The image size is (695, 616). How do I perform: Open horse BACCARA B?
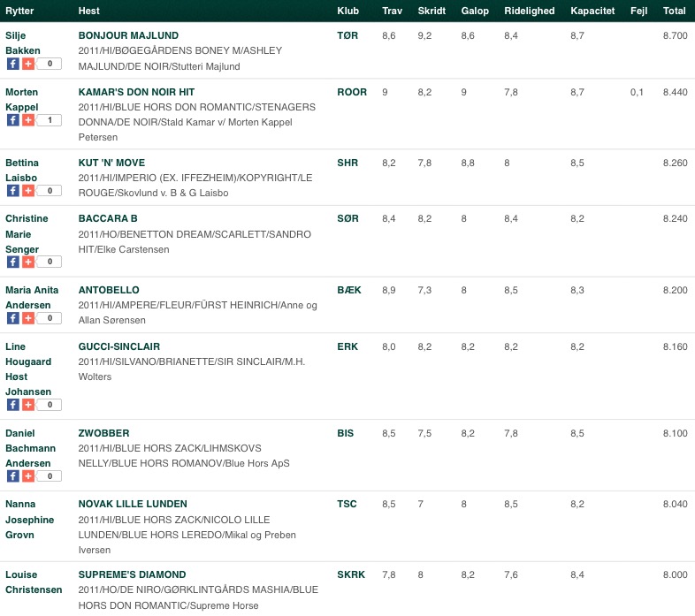pyautogui.click(x=108, y=218)
